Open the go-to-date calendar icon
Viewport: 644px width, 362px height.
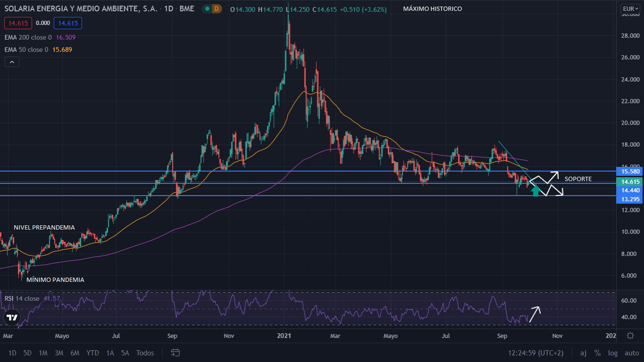click(x=175, y=353)
